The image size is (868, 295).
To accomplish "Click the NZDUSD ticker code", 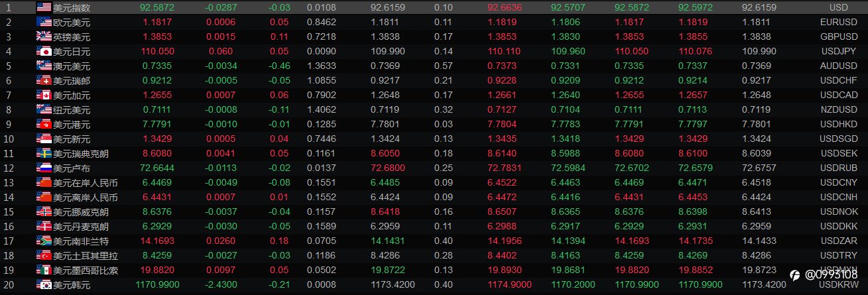I will 838,110.
